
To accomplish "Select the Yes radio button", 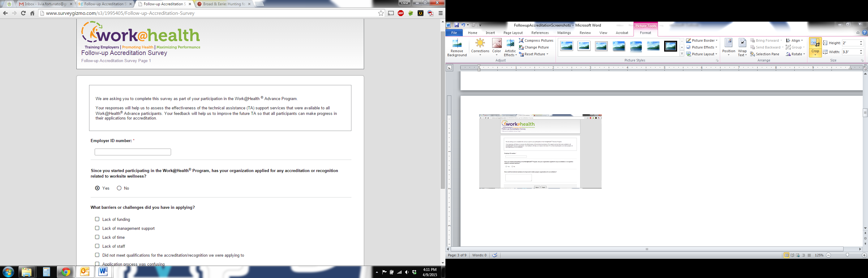I will pos(97,188).
